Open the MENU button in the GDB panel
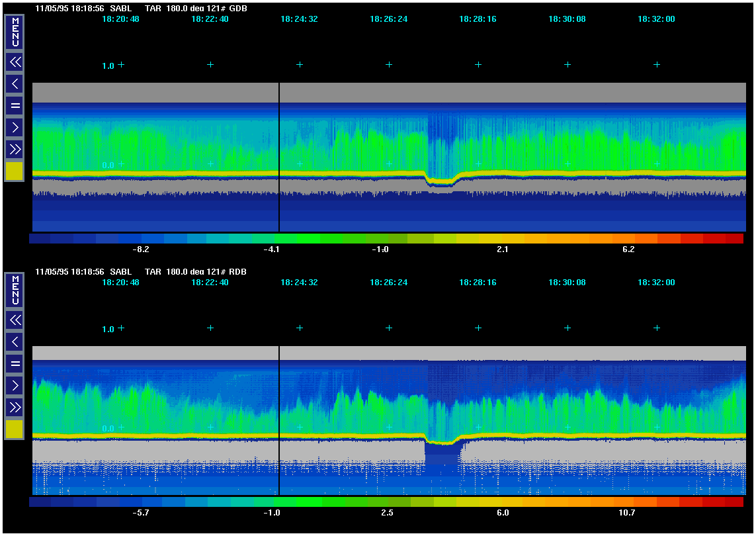756x536 pixels. (15, 32)
